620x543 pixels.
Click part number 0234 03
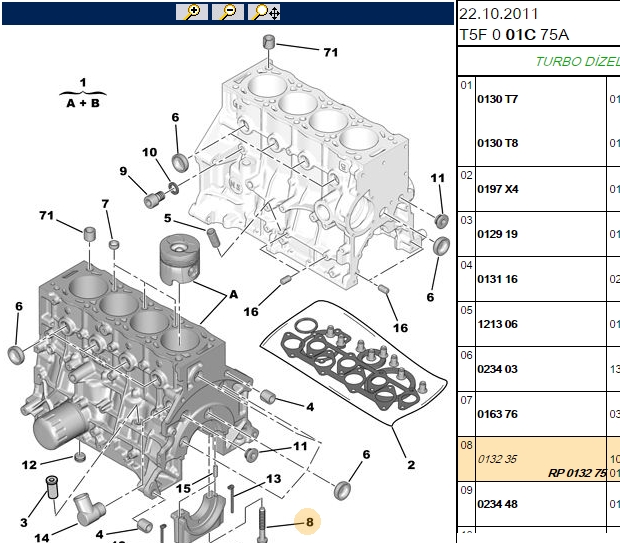pyautogui.click(x=497, y=369)
